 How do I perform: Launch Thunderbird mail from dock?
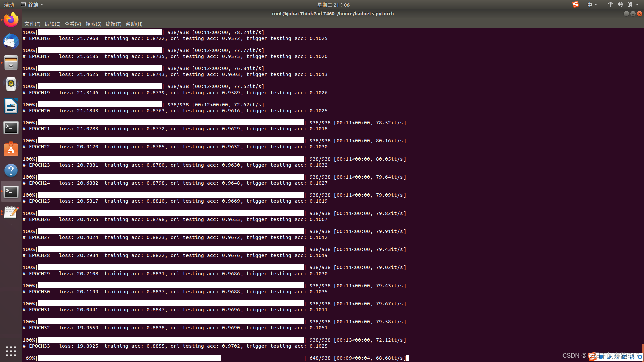(x=11, y=41)
